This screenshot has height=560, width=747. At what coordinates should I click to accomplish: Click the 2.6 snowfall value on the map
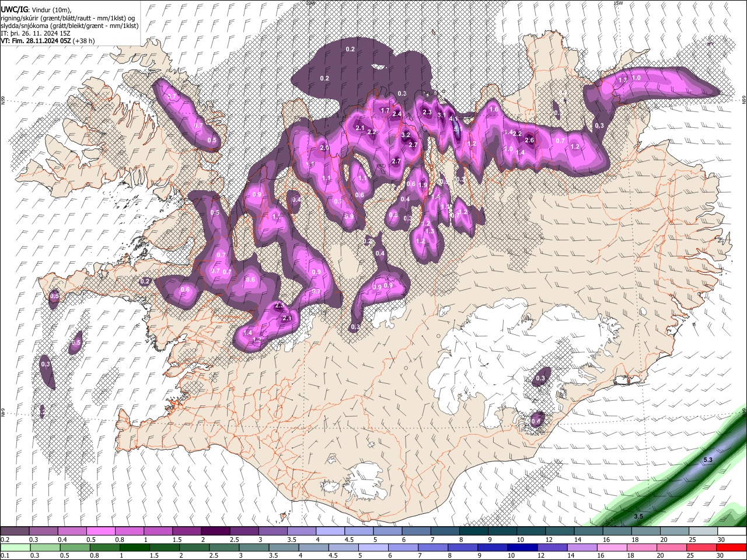[x=529, y=140]
